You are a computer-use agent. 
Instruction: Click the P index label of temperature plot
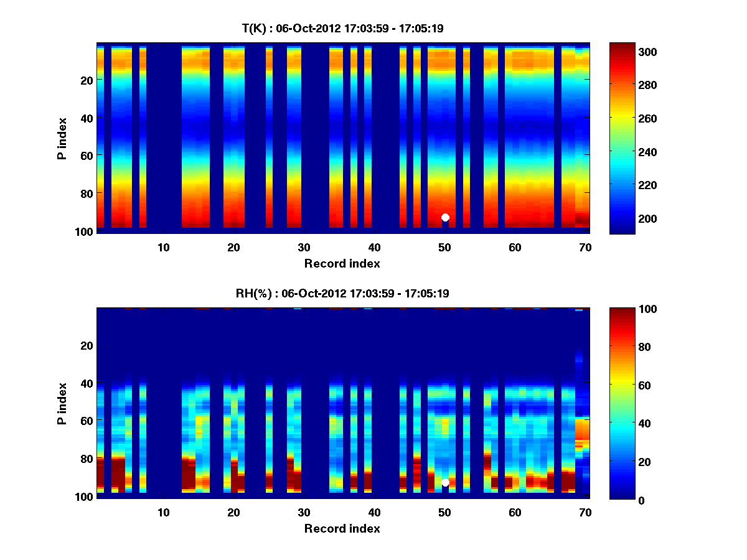point(62,138)
